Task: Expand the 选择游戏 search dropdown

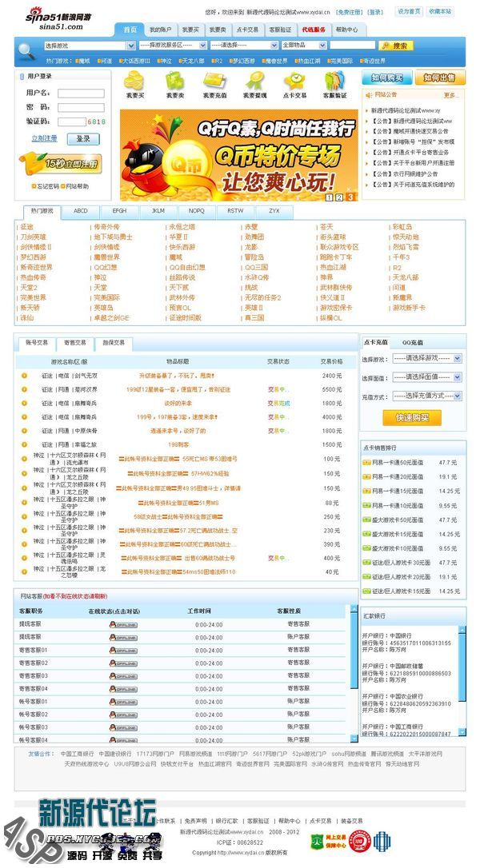Action: coord(88,46)
